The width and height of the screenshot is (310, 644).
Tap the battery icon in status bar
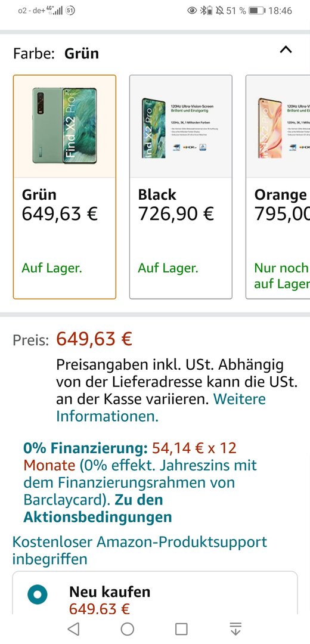coord(258,11)
